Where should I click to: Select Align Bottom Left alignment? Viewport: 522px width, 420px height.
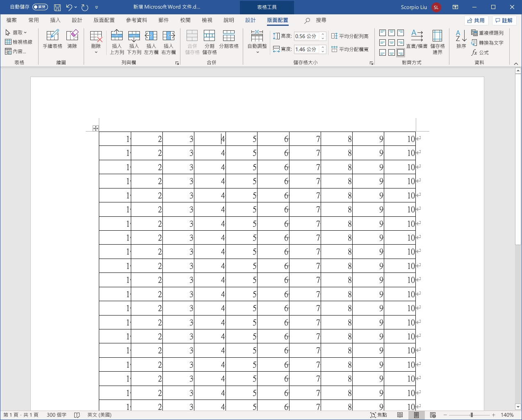click(x=383, y=52)
